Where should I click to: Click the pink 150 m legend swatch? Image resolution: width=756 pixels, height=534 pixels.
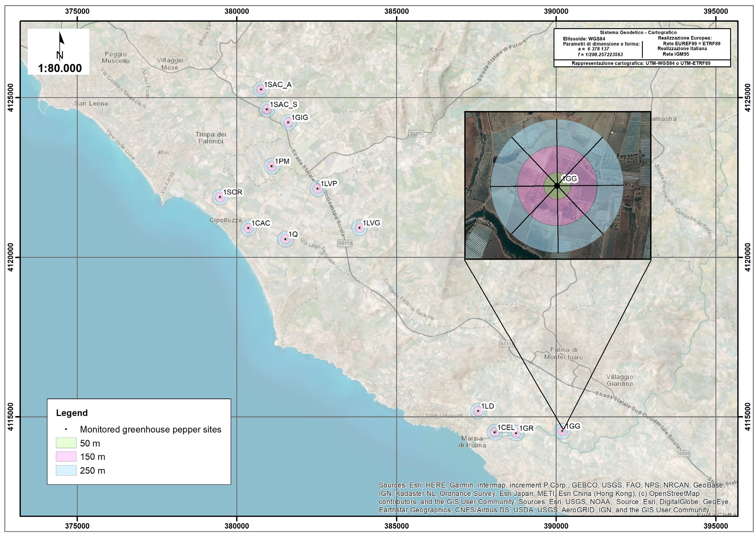point(66,456)
